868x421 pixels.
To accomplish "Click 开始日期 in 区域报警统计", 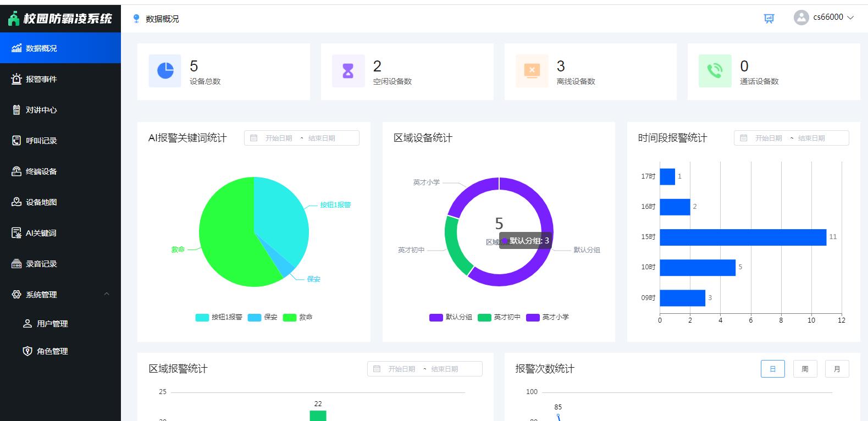I will click(x=402, y=369).
